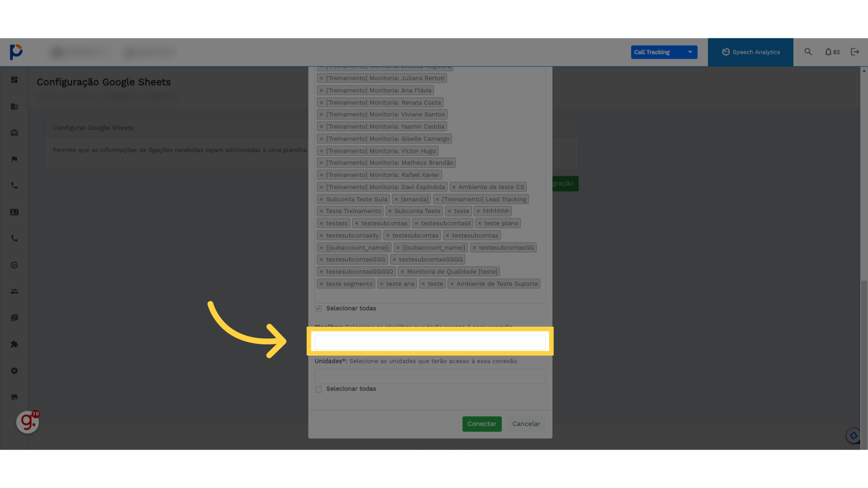
Task: Remove the 'Matheus Brandão' monitoria tag
Action: 321,163
